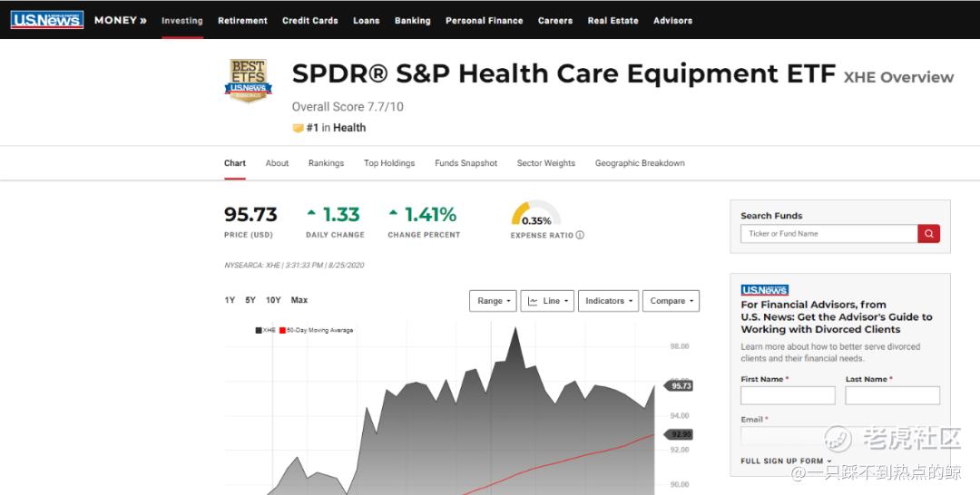Expand the Indicators dropdown
This screenshot has width=980, height=495.
609,301
